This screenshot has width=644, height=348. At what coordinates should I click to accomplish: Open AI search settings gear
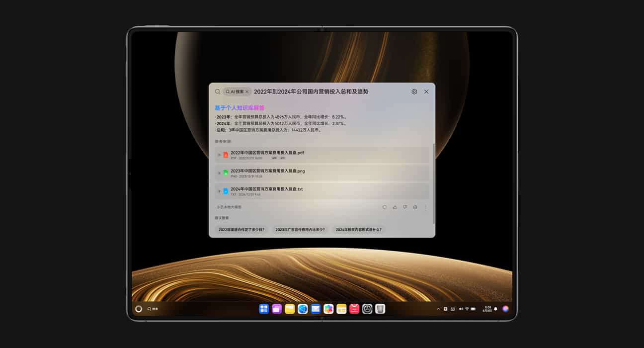[414, 92]
